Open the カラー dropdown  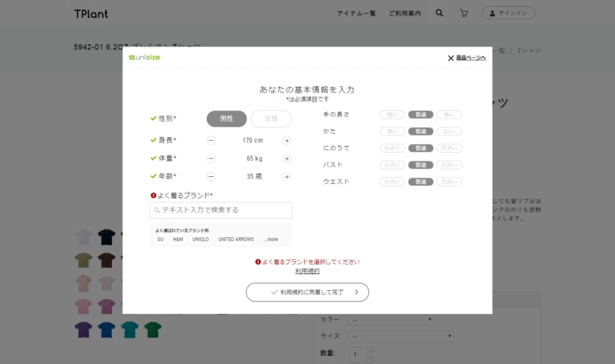(x=391, y=319)
